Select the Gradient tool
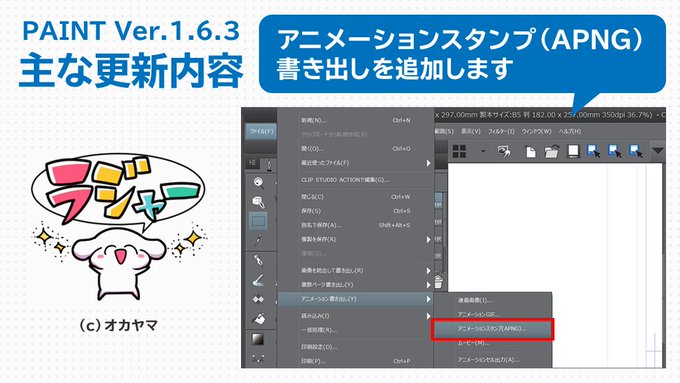This screenshot has height=383, width=680. pyautogui.click(x=258, y=339)
